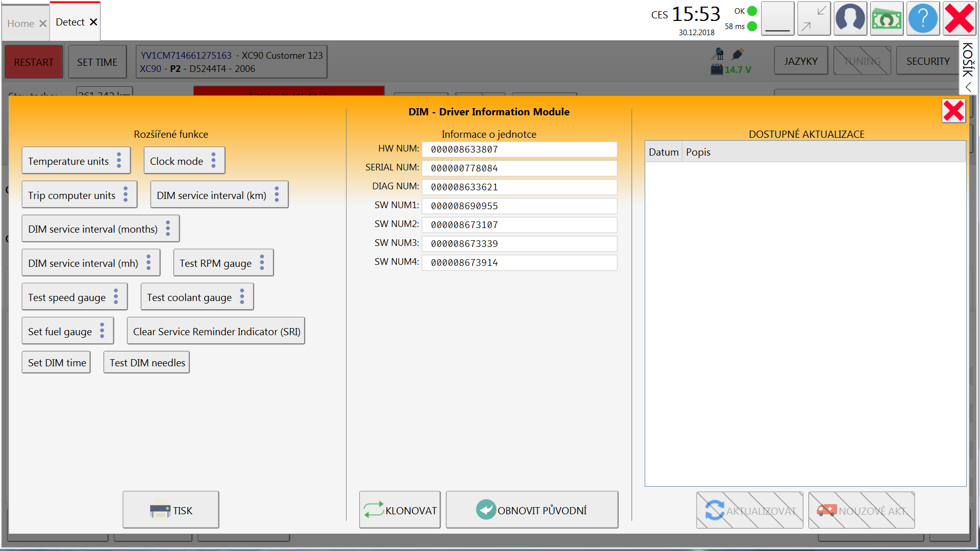
Task: Click the Popis column header
Action: tap(698, 152)
